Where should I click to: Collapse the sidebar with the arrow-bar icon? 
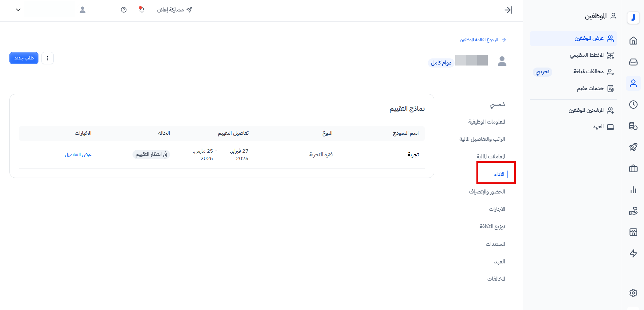[508, 10]
